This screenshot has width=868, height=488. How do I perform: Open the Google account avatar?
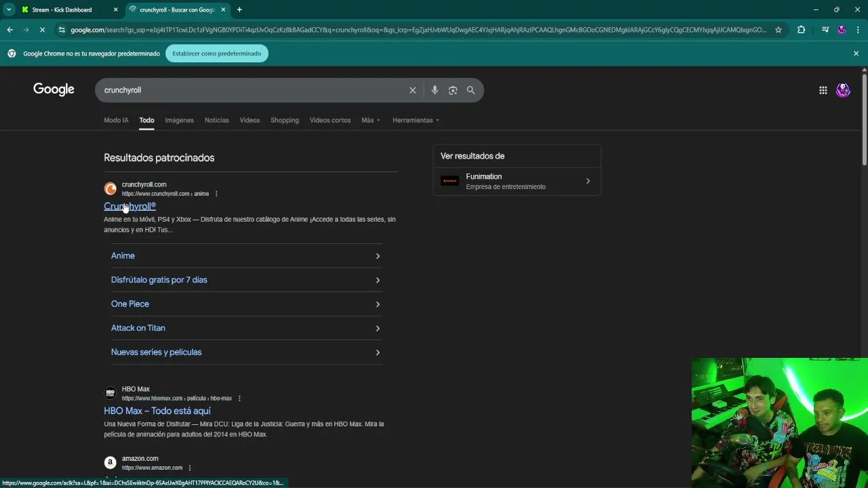[843, 90]
